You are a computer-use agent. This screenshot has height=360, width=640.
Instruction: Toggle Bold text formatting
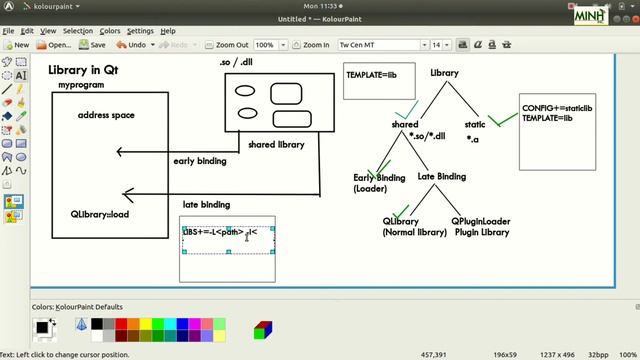462,45
